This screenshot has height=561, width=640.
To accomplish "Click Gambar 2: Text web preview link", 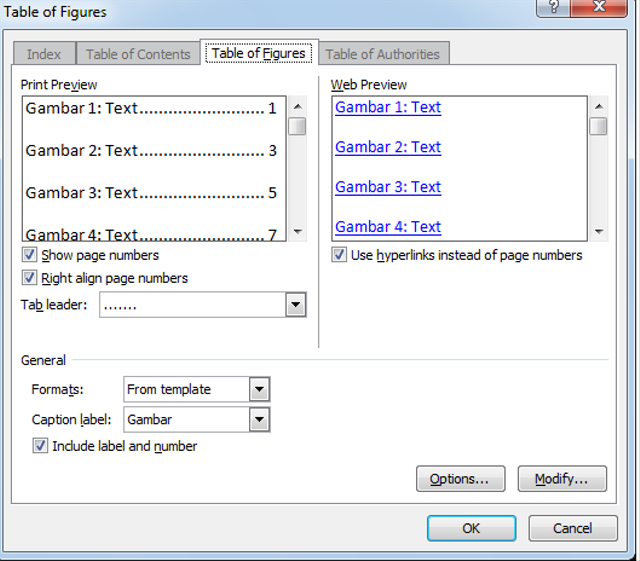I will coord(388,147).
